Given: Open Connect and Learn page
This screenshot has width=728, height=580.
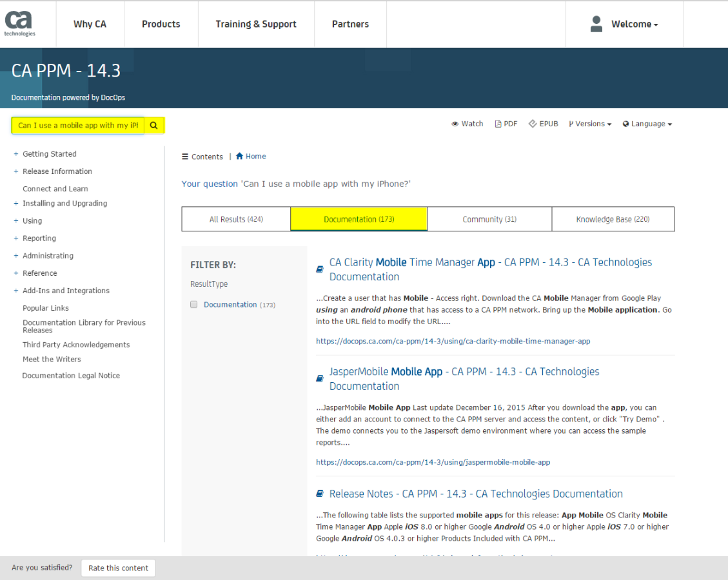Looking at the screenshot, I should pos(55,189).
